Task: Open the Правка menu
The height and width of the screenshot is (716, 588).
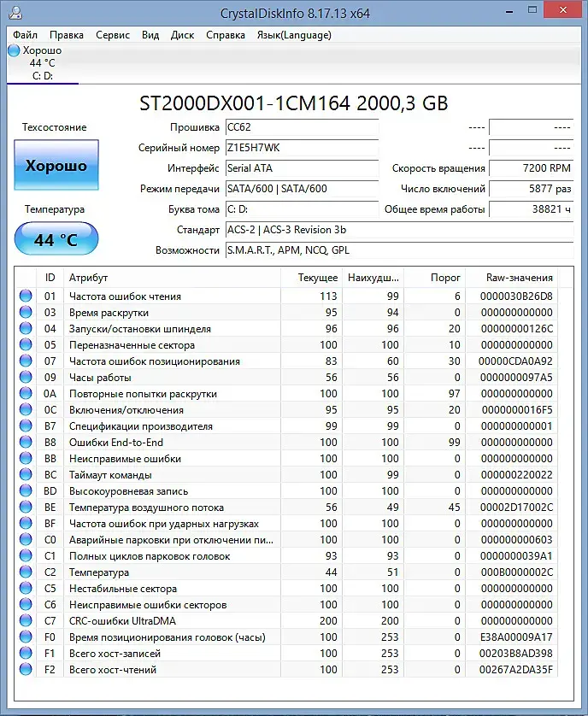Action: tap(67, 35)
